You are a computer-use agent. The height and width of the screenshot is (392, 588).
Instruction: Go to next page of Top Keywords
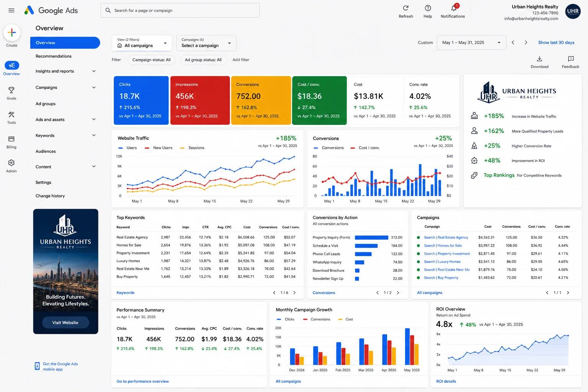click(294, 293)
